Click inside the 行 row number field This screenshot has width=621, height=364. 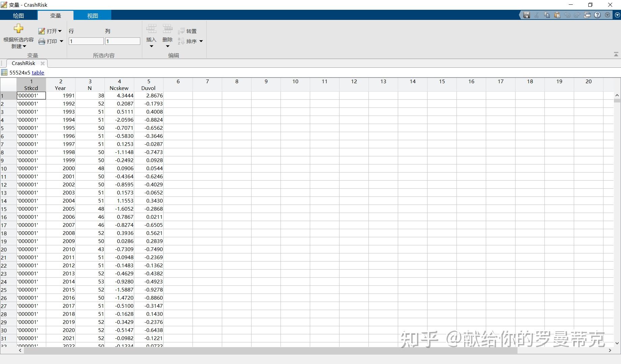tap(86, 41)
